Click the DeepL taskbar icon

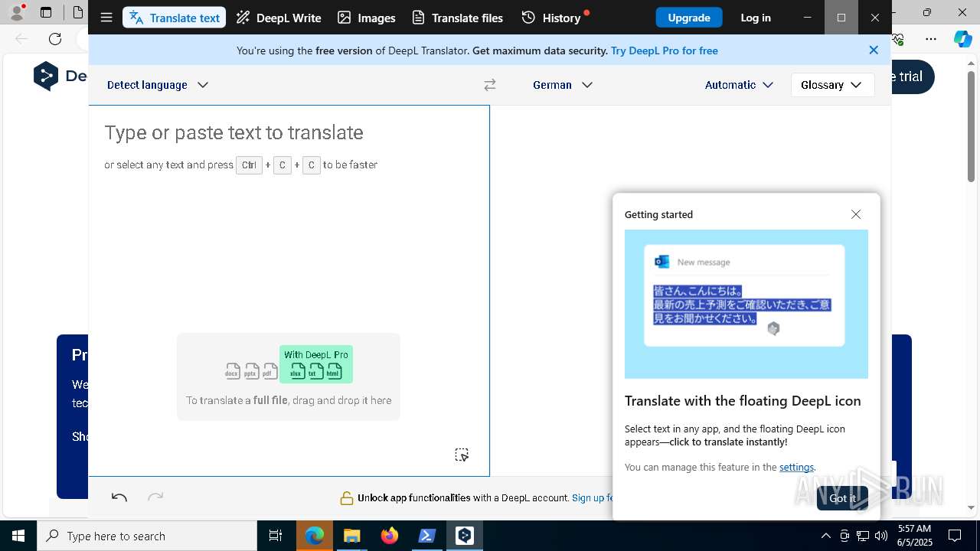point(465,536)
